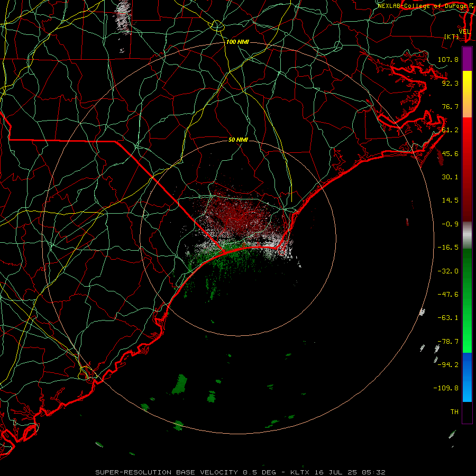Screen dimensions: 476x476
Task: Select the VEL legend title
Action: point(464,32)
